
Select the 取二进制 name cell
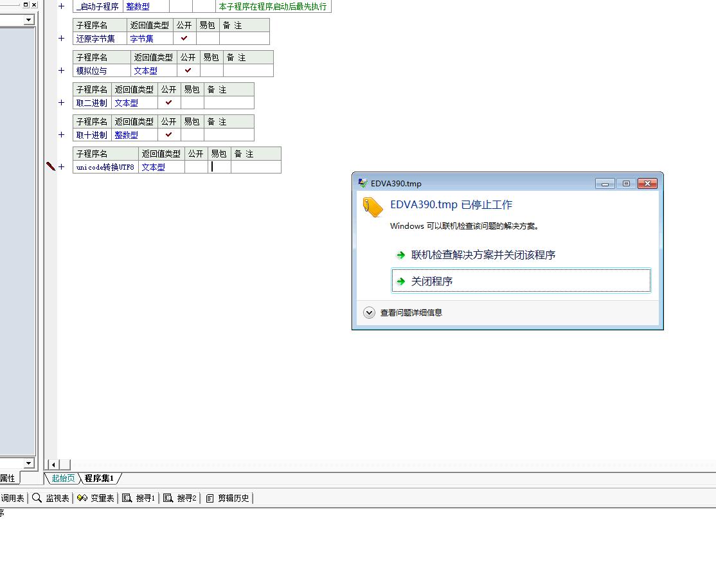pyautogui.click(x=93, y=103)
